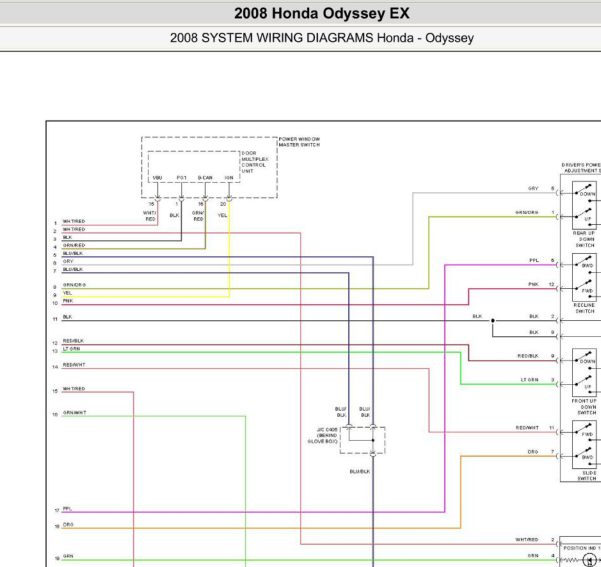Click the 'WHT/RED' label on left wire 15
Viewport: 601px width, 567px height.
pos(74,389)
